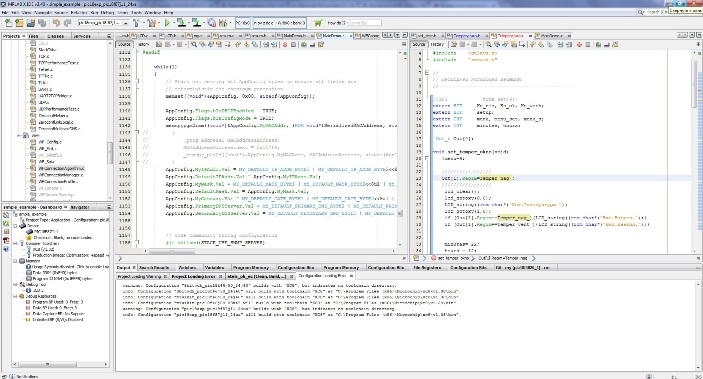
Task: Click the PC value field in toolbar
Action: pos(243,22)
